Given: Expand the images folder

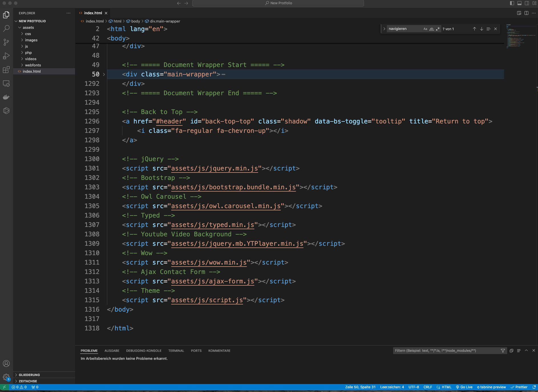Looking at the screenshot, I should click(x=44, y=40).
